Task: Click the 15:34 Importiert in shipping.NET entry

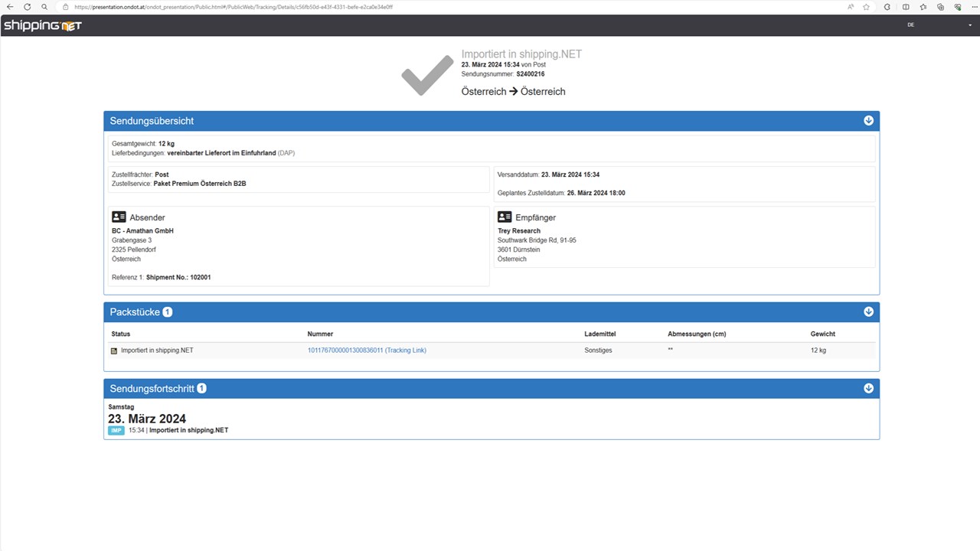Action: pos(178,430)
